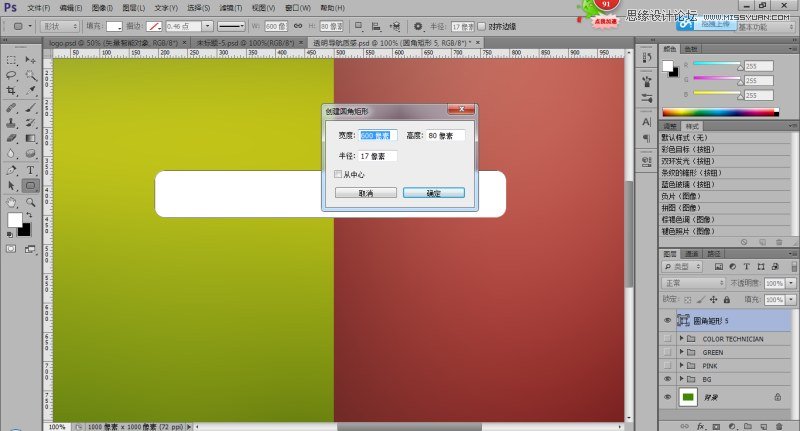800x431 pixels.
Task: Click the foreground color swatch in toolbox
Action: pyautogui.click(x=15, y=220)
